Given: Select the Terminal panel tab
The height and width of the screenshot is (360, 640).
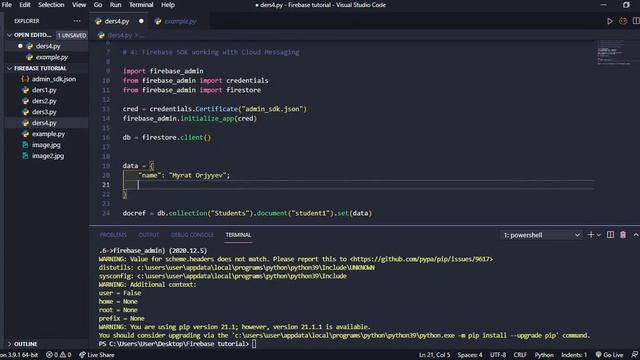Looking at the screenshot, I should [x=238, y=235].
